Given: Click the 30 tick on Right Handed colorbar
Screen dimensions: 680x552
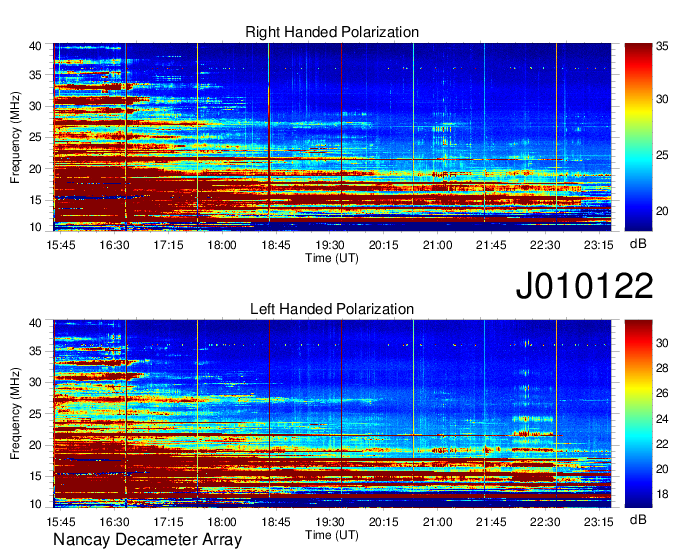Looking at the screenshot, I should (x=662, y=99).
